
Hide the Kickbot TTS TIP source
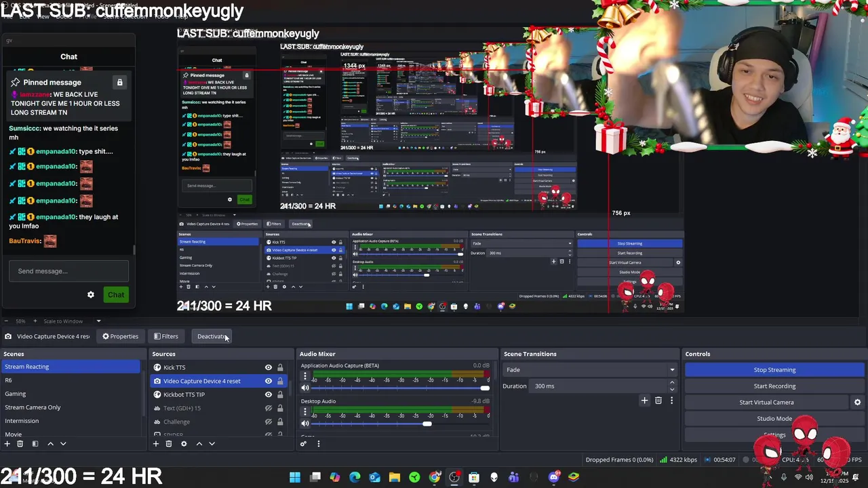[269, 394]
